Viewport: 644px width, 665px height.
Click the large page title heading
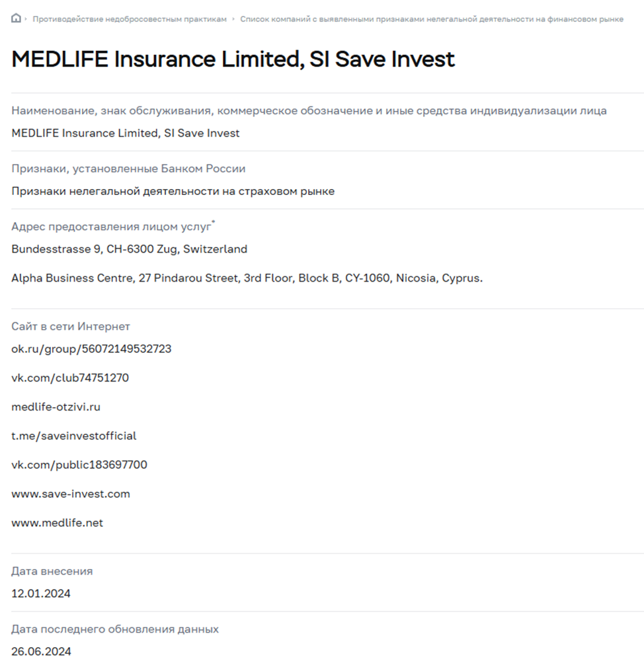coord(233,59)
